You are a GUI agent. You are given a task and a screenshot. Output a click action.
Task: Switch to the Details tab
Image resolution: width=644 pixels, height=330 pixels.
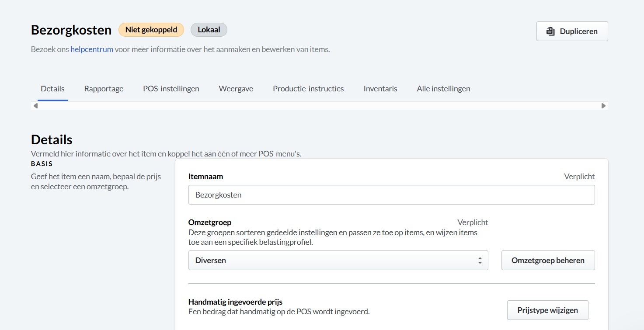pos(52,89)
